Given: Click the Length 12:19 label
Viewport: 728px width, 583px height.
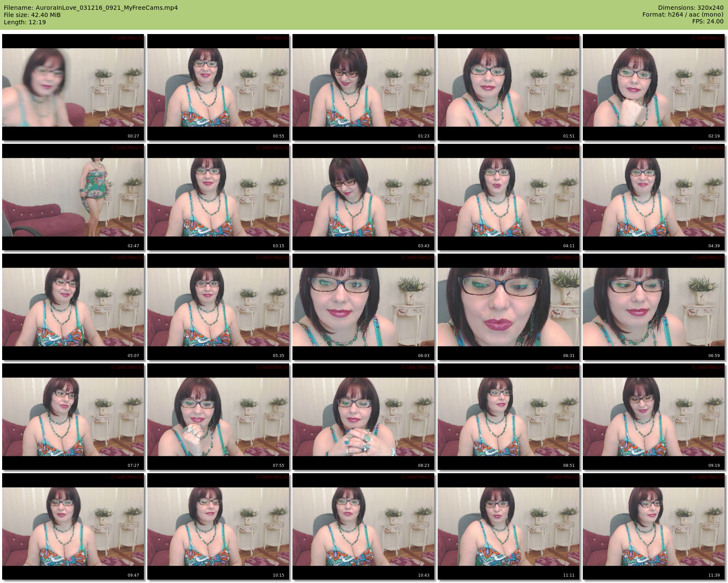Looking at the screenshot, I should point(25,22).
